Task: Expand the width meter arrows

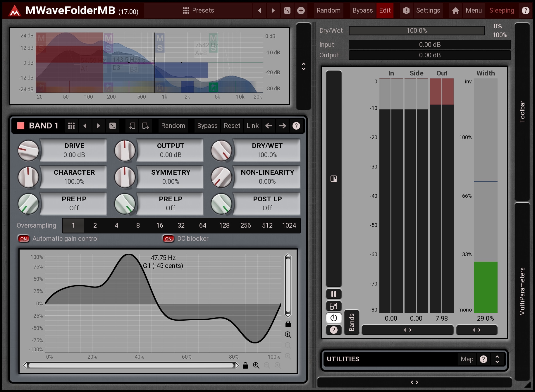Action: pos(476,330)
